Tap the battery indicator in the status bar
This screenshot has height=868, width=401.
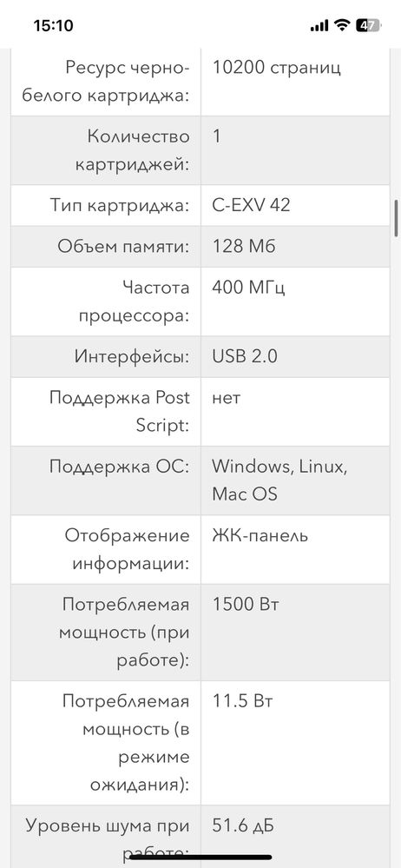point(367,25)
